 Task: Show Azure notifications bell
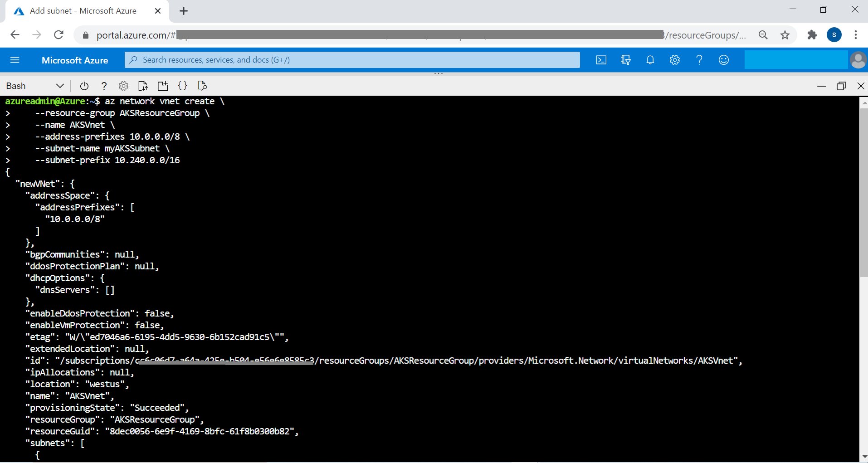(650, 60)
